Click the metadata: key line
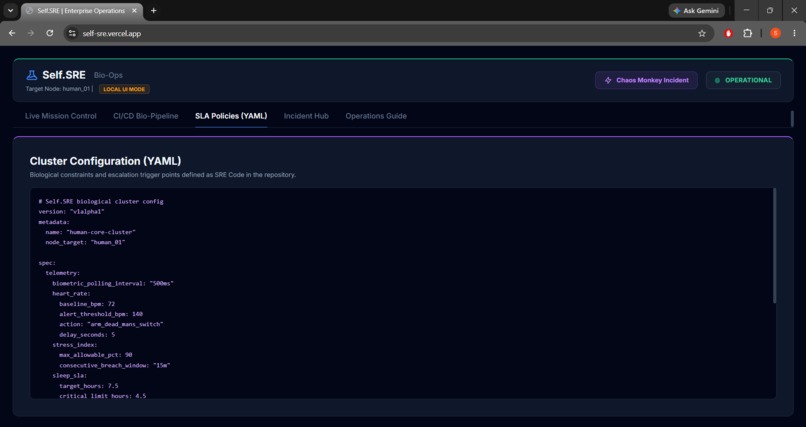The height and width of the screenshot is (427, 806). coord(54,222)
